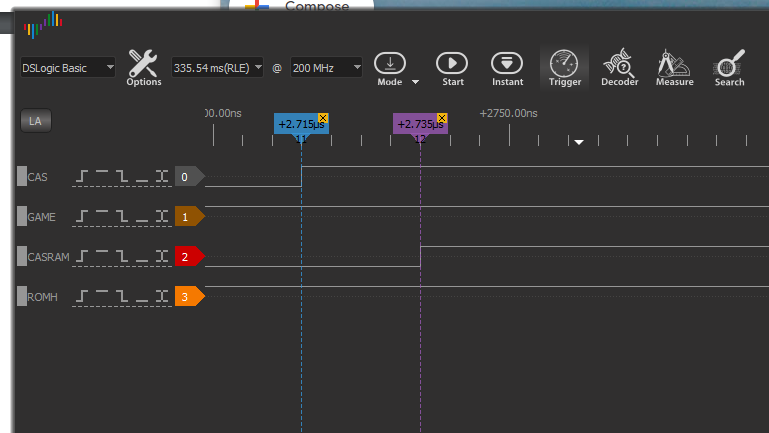Select the purple +2.735µs cursor label
The image size is (769, 433).
tap(420, 124)
